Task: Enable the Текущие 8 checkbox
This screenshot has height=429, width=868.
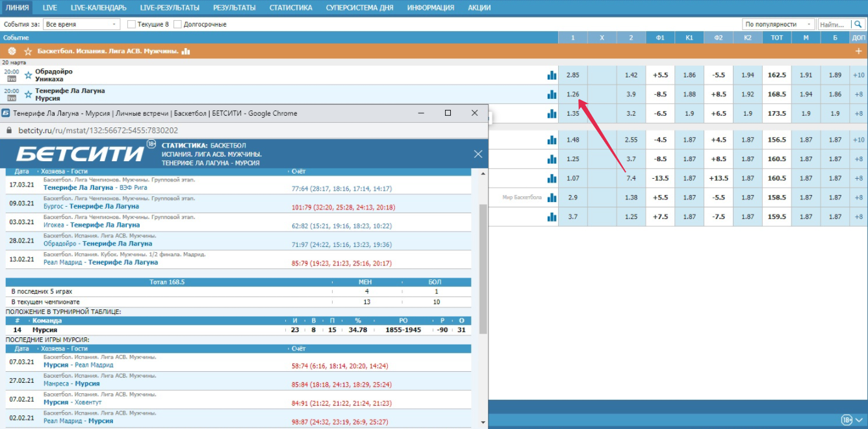Action: tap(131, 25)
